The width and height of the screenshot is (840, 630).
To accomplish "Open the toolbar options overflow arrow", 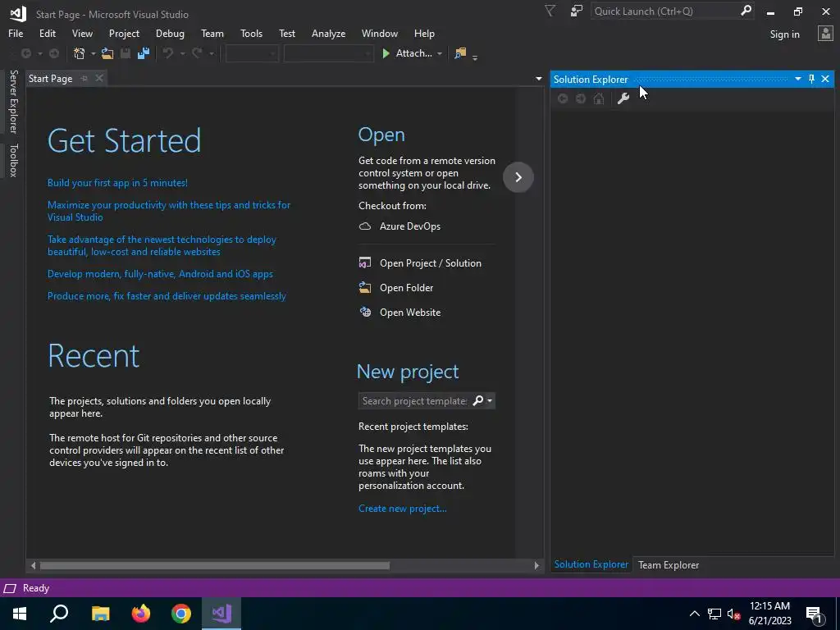I will coord(475,57).
